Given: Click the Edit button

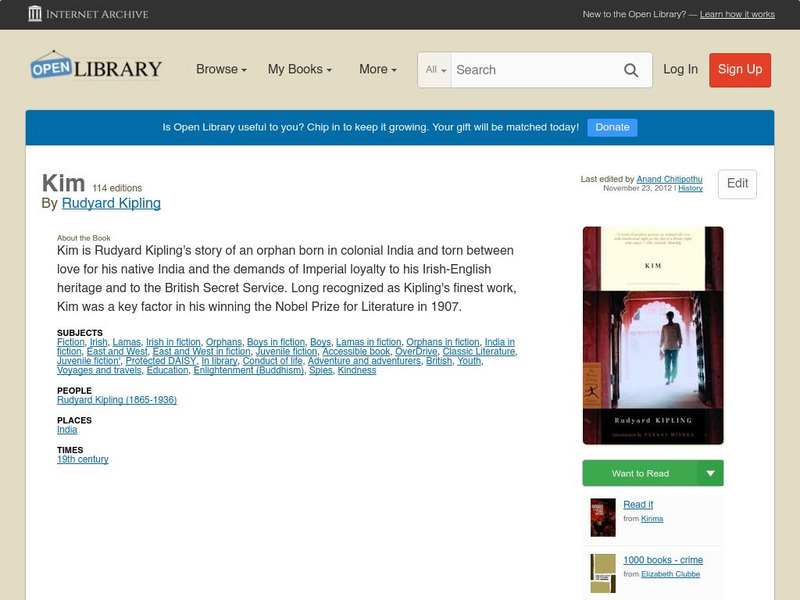Looking at the screenshot, I should coord(737,184).
